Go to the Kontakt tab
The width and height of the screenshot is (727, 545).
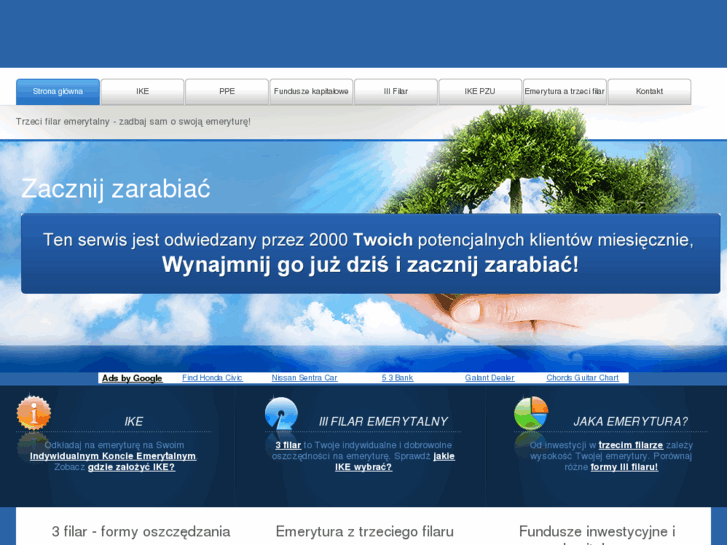pos(649,92)
